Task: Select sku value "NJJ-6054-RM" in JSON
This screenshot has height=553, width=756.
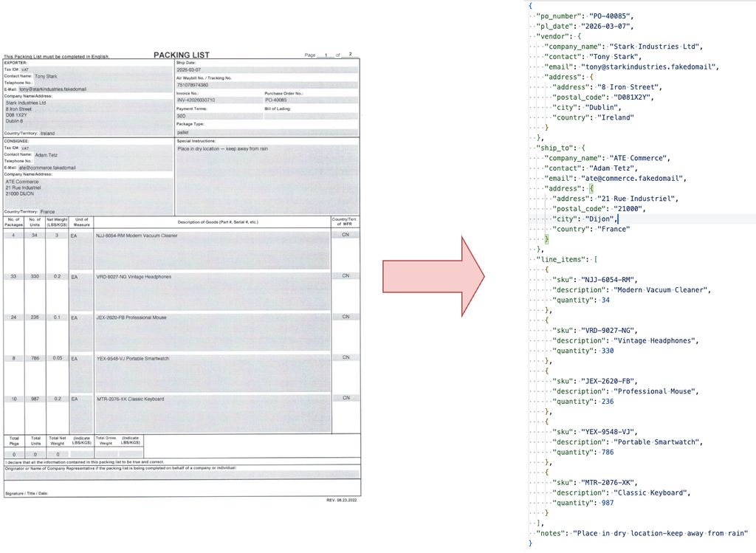Action: click(x=607, y=280)
